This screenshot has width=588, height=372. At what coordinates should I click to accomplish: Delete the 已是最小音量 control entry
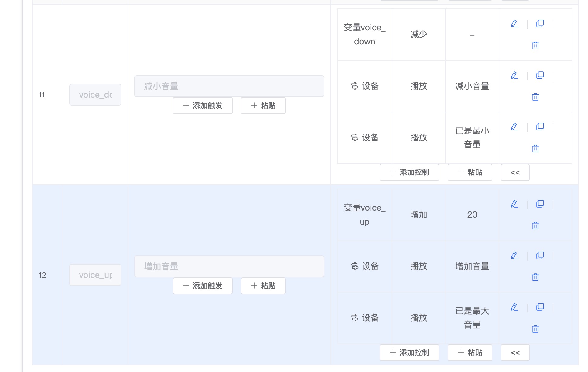point(535,149)
